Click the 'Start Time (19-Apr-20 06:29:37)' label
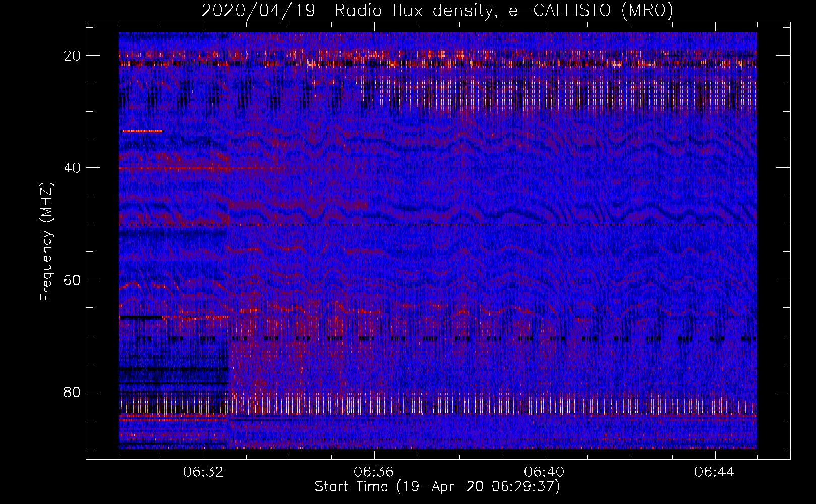 coord(437,487)
